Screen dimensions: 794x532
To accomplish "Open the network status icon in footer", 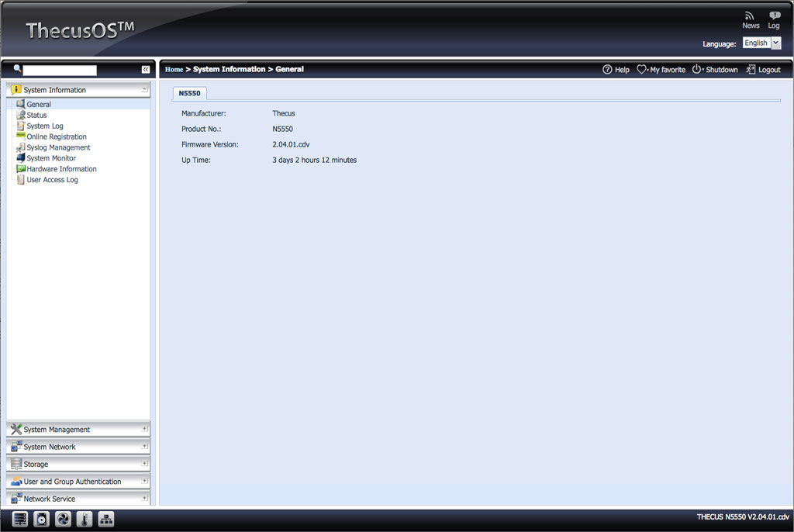I will click(x=105, y=520).
